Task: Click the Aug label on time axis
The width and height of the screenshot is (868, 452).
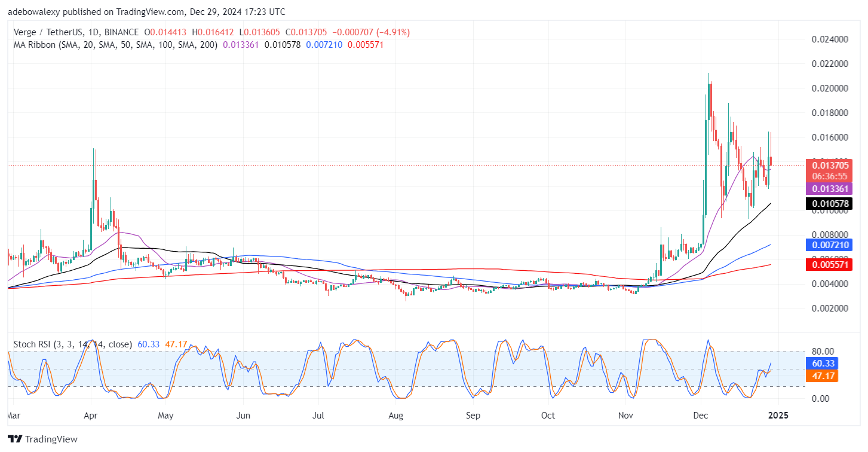Action: tap(395, 414)
